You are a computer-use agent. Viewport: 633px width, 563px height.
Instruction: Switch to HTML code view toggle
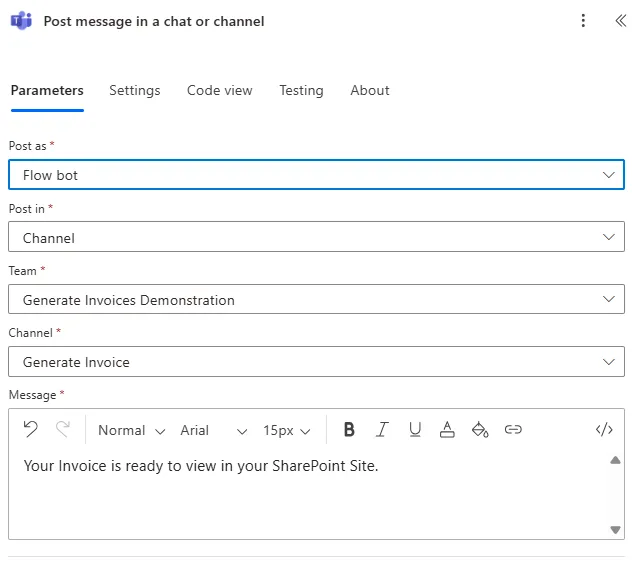click(x=604, y=430)
